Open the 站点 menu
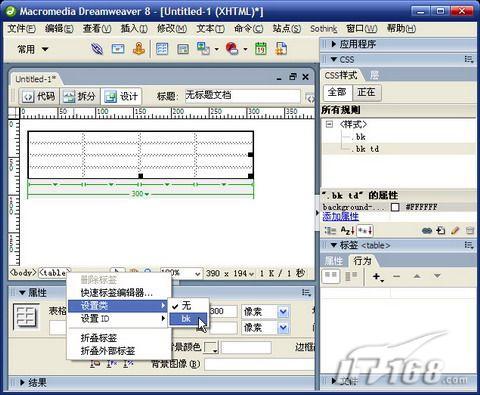 (287, 29)
